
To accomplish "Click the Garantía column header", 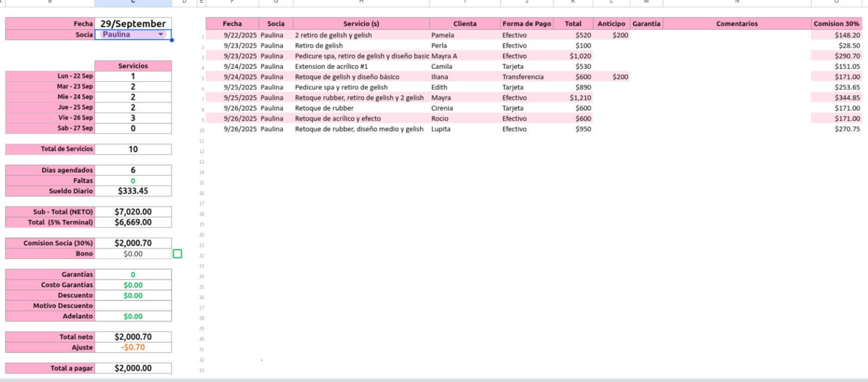I will (x=646, y=24).
